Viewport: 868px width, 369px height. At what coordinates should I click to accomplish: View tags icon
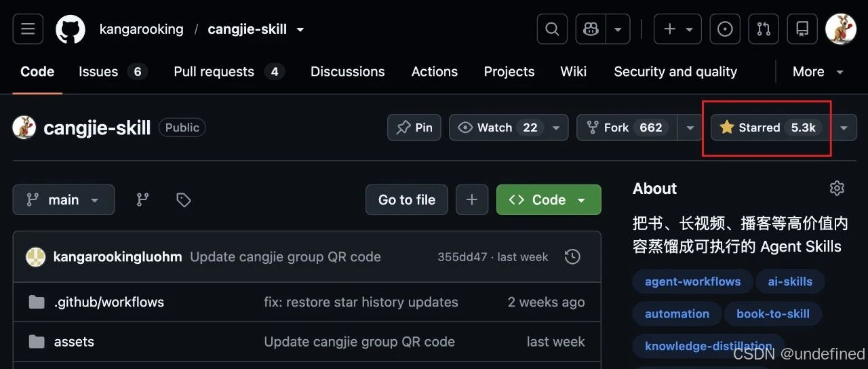(183, 199)
